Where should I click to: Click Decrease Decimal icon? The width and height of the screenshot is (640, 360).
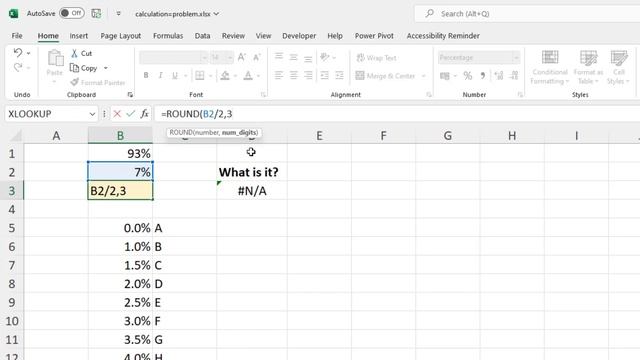coord(514,76)
